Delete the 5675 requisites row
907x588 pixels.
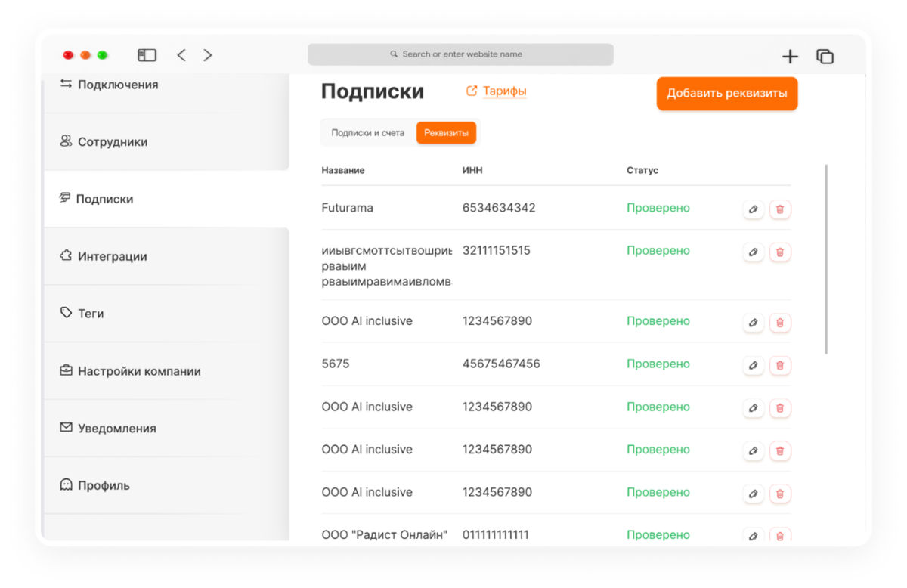point(780,365)
